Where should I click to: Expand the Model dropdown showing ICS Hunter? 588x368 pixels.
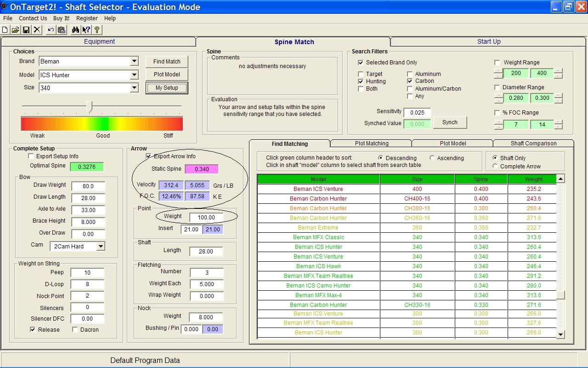134,75
